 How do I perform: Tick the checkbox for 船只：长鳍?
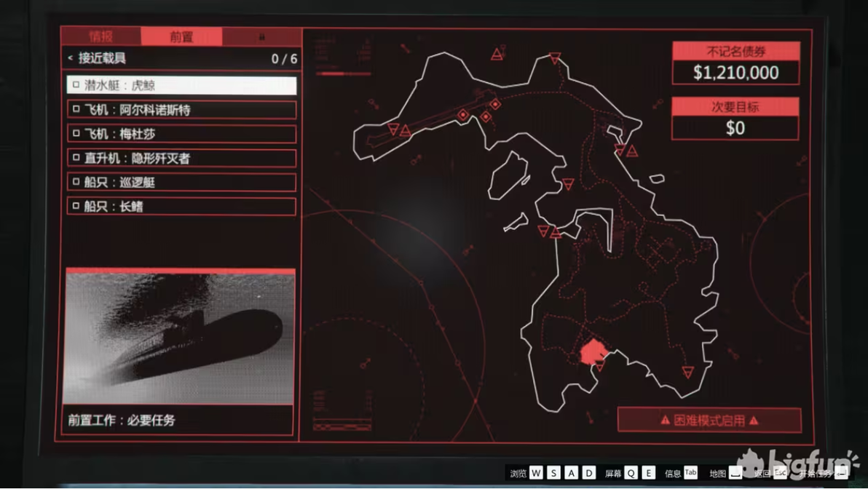click(x=76, y=206)
